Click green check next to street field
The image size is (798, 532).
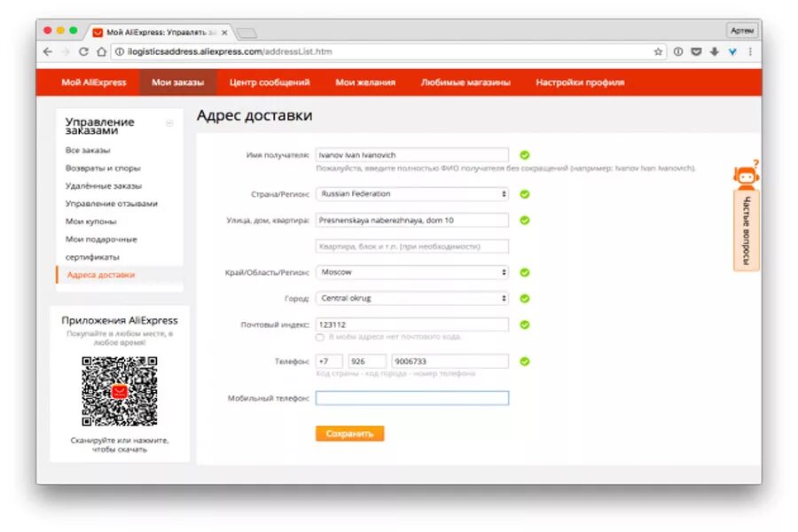525,221
